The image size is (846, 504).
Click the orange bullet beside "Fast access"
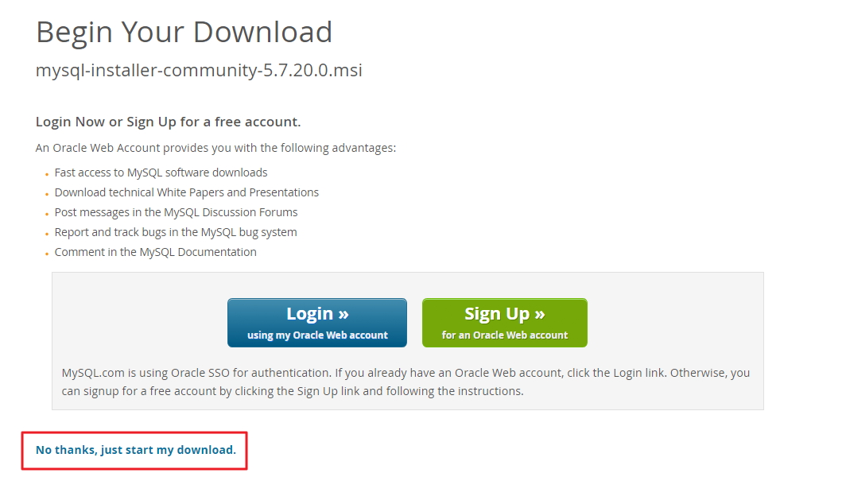click(47, 175)
